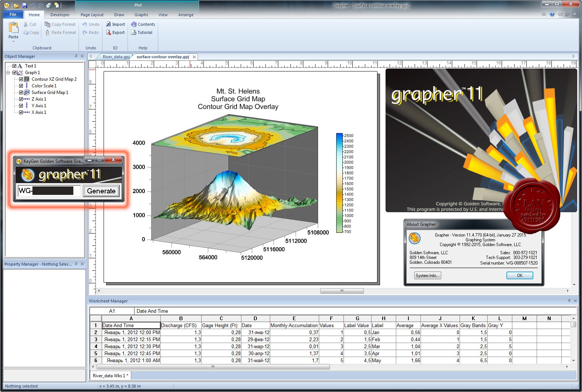The image size is (582, 392).
Task: Click the color scale gradient bar in plot
Action: click(339, 183)
